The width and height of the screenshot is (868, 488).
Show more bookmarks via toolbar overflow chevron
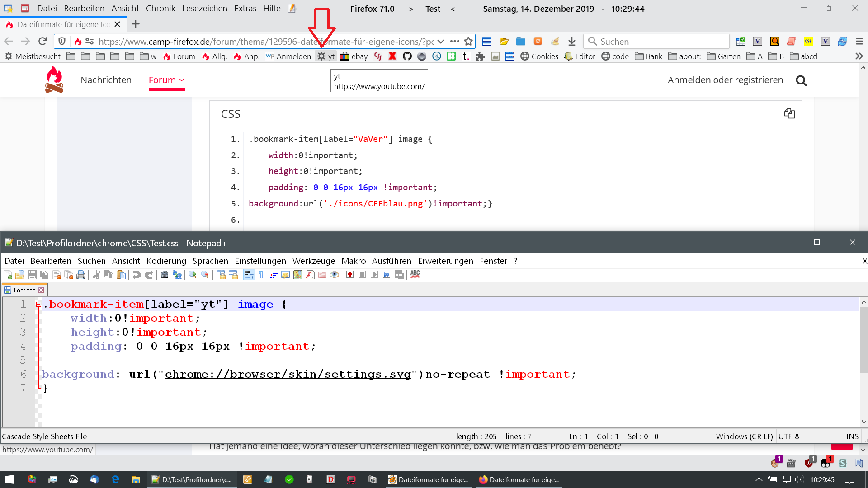[x=859, y=56]
